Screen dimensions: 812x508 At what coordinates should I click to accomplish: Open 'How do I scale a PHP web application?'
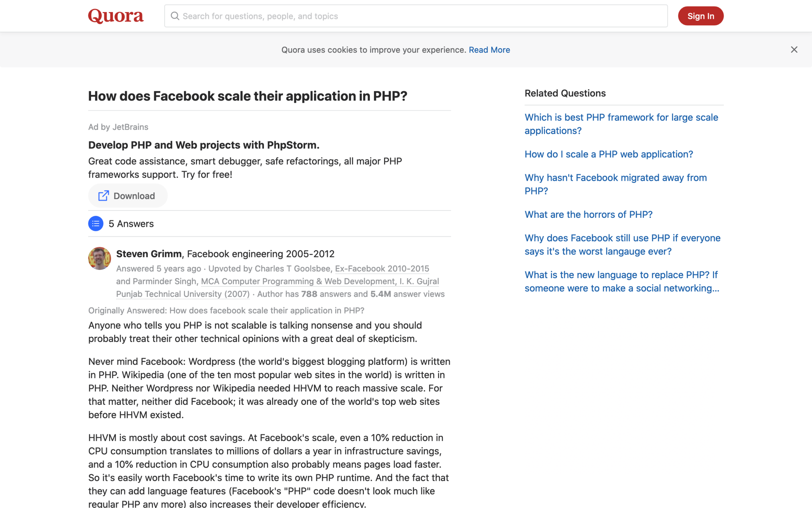pos(609,154)
